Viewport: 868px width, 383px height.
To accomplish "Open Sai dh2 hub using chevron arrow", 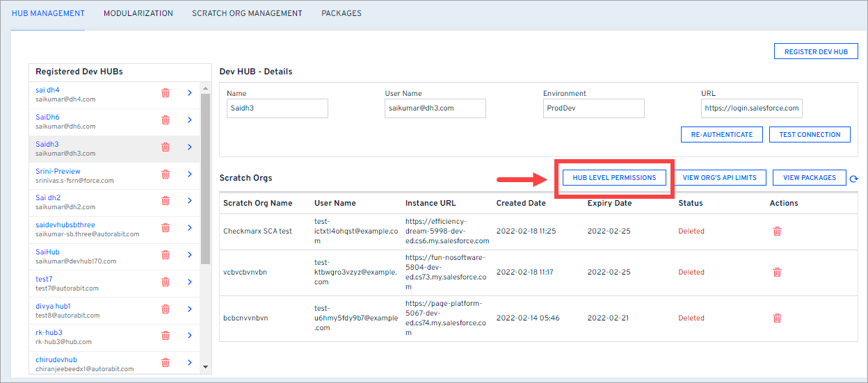I will [190, 201].
